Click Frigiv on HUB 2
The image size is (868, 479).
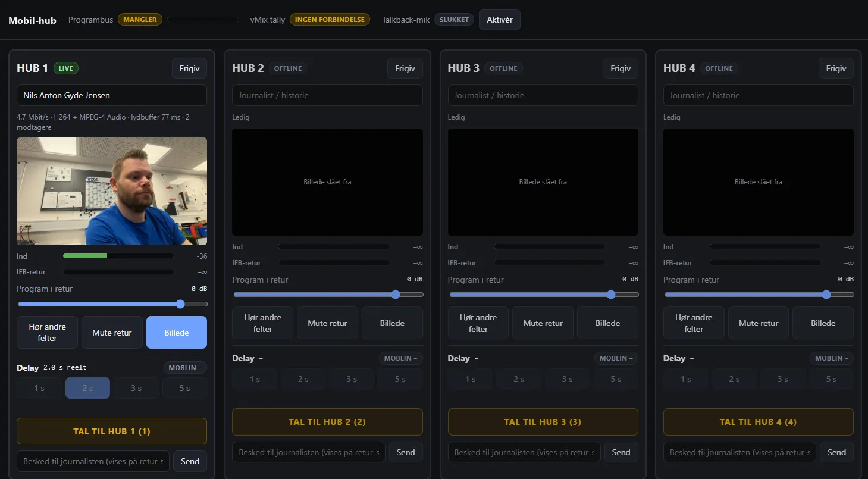pos(405,68)
